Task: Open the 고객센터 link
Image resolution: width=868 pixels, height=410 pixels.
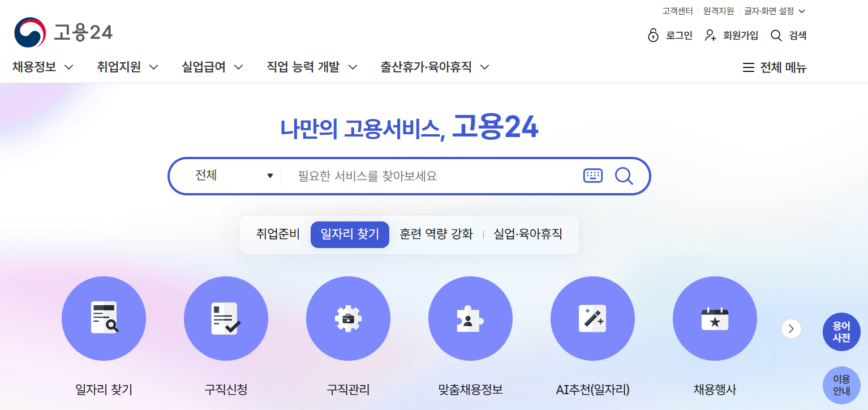Action: click(x=677, y=11)
